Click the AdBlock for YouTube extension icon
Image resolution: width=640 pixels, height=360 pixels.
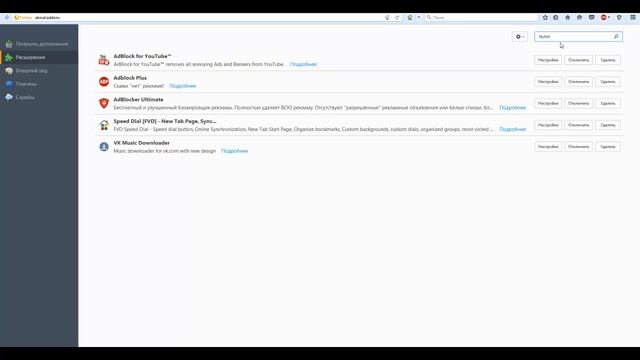tap(104, 60)
